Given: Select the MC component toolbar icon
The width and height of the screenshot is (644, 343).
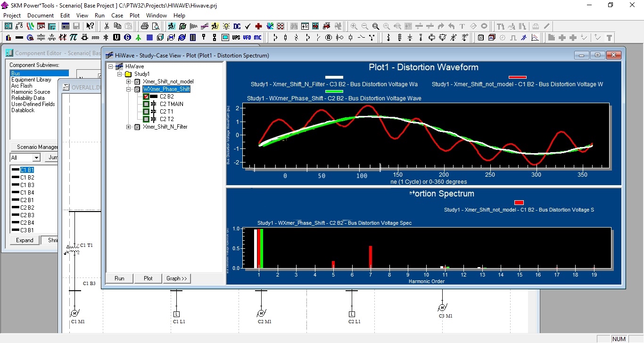Looking at the screenshot, I should (257, 37).
